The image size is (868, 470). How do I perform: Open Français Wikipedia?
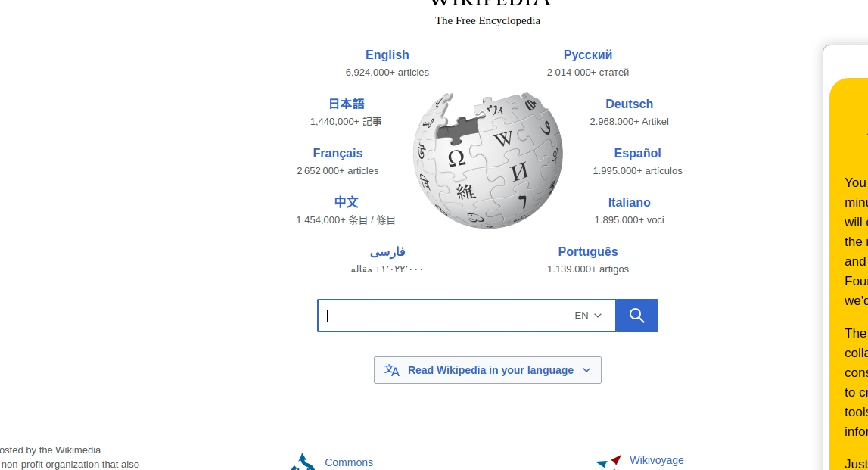click(338, 154)
